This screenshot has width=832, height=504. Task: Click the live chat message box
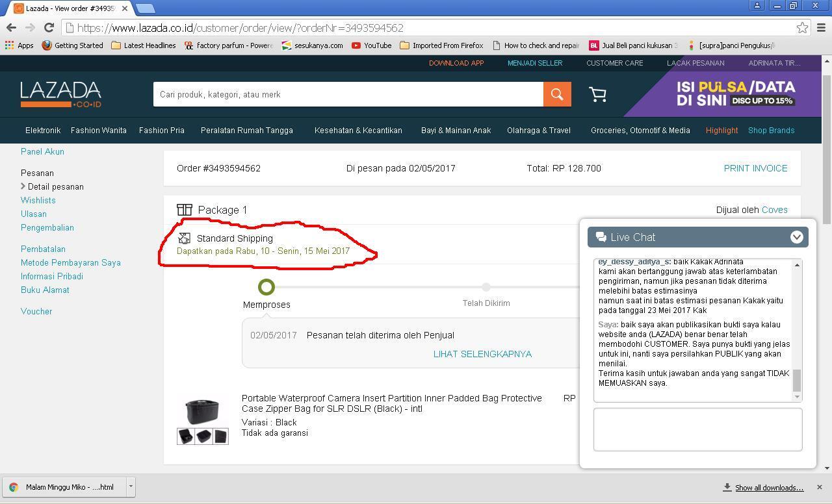pos(697,429)
